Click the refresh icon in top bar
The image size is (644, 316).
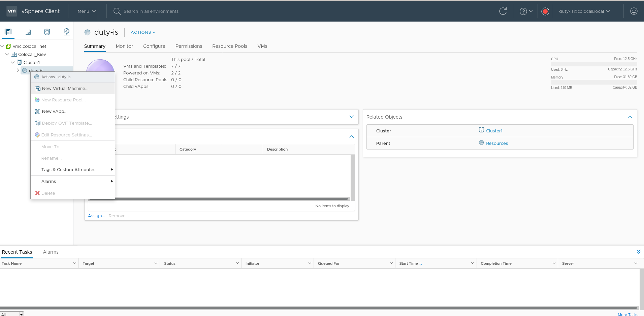[x=503, y=11]
